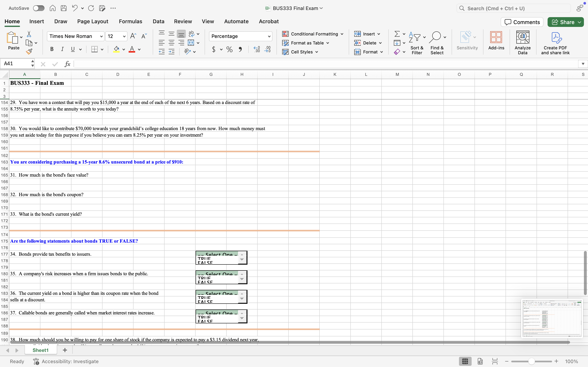Click Increase Decimal icon
Viewport: 588px width, 367px height.
(256, 49)
